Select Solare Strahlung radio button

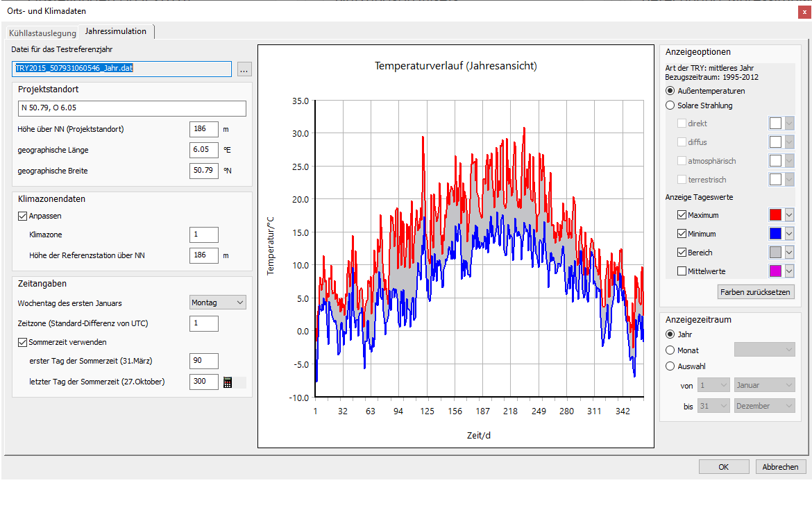(670, 105)
